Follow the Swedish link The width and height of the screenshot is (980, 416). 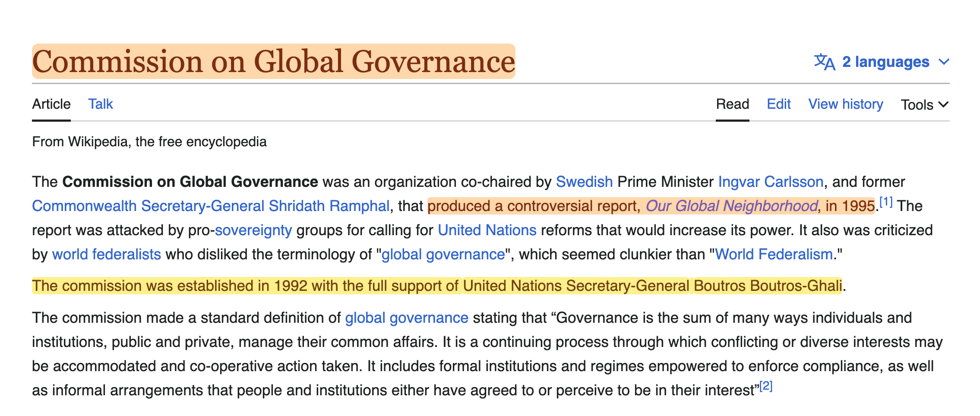click(584, 182)
